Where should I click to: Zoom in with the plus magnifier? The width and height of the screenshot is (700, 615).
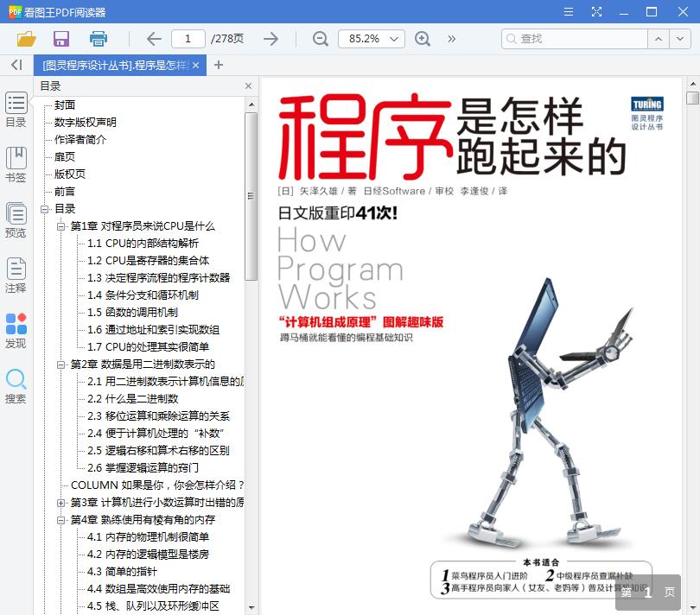423,39
